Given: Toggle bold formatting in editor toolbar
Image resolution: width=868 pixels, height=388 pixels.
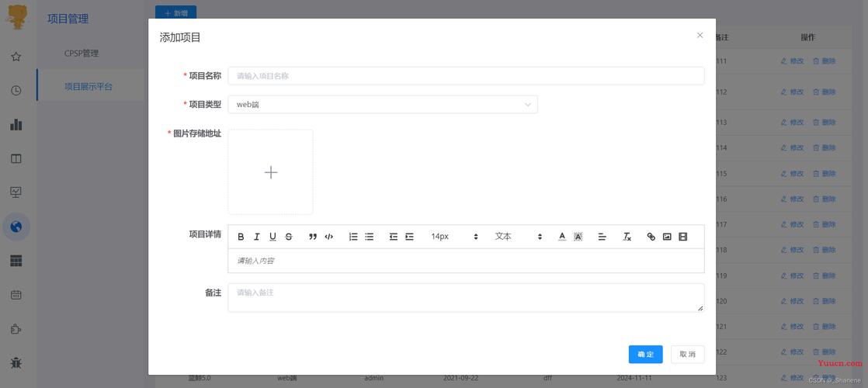Looking at the screenshot, I should click(x=241, y=237).
